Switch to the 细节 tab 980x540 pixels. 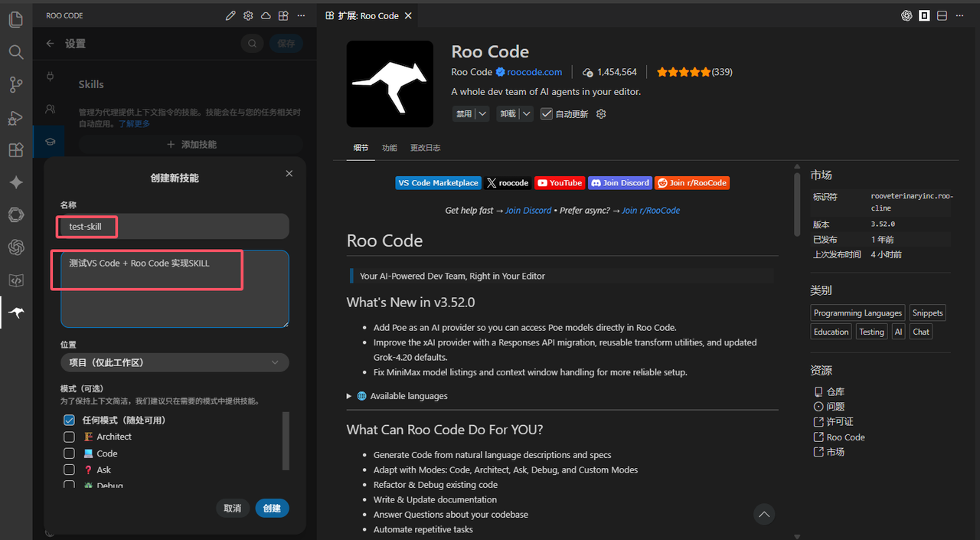click(361, 148)
